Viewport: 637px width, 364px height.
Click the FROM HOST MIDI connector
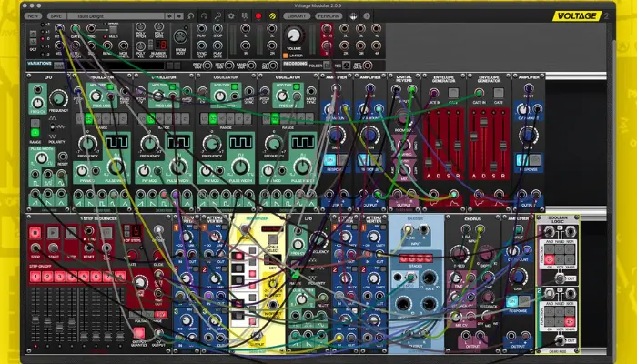[x=180, y=37]
